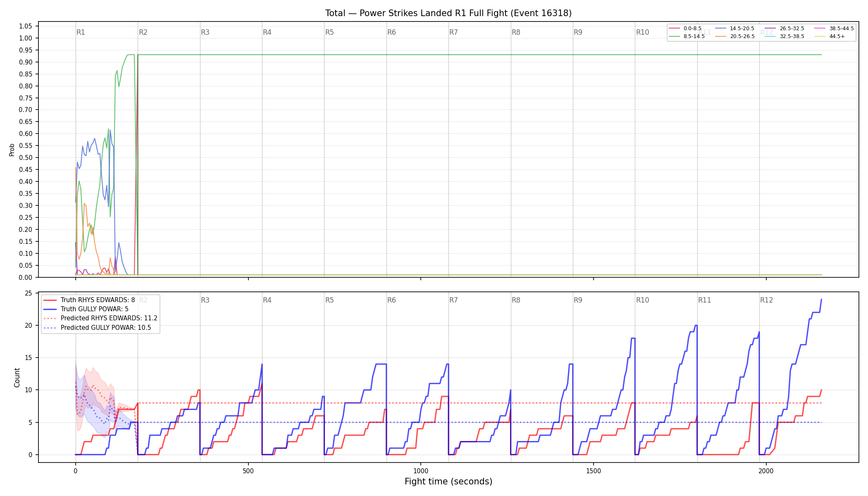
Task: Select the 0.0-8.5 legend entry
Action: click(x=685, y=29)
